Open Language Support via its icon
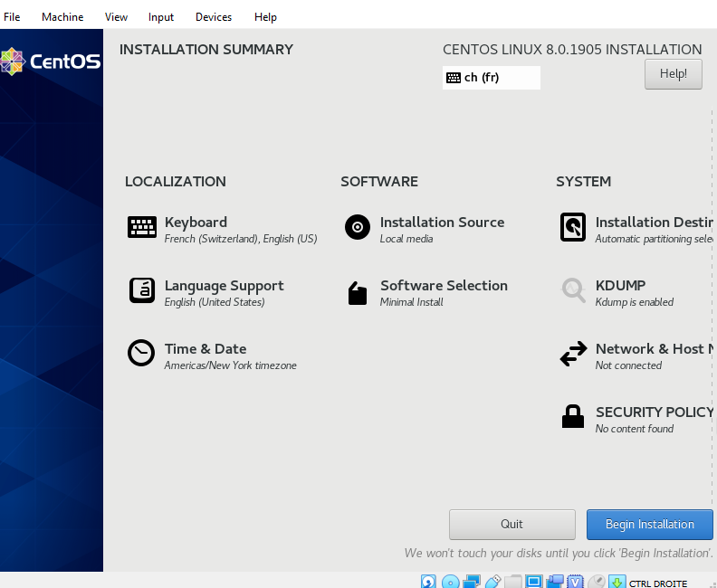 [x=142, y=290]
